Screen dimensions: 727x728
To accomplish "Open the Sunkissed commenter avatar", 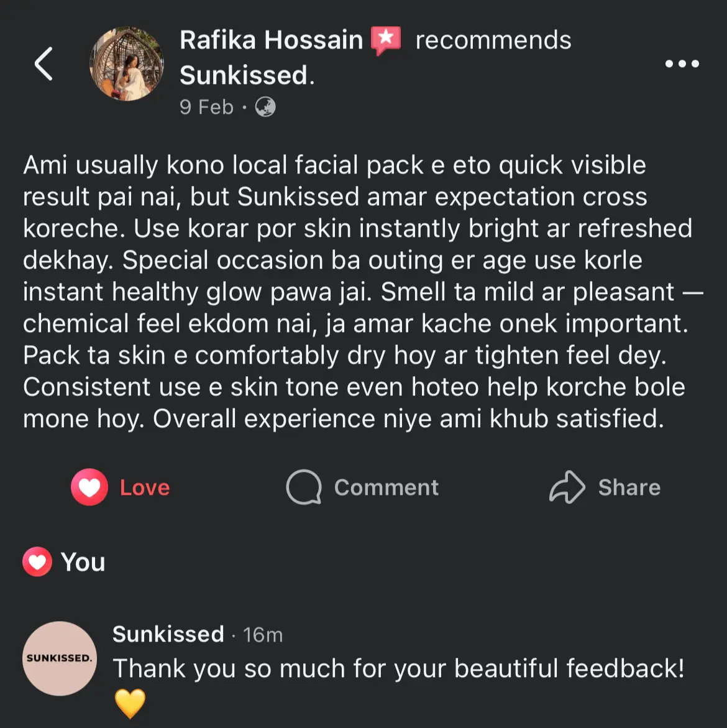I will click(60, 658).
